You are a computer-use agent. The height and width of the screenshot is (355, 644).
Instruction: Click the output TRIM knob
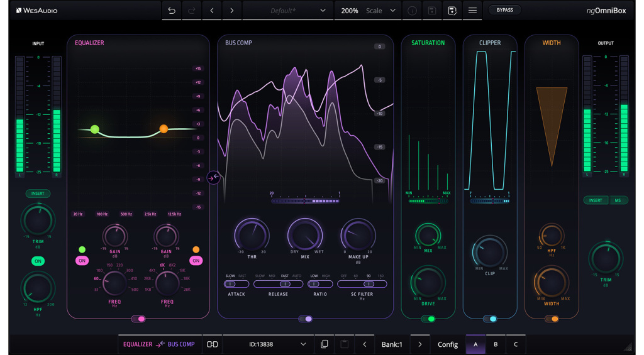click(606, 259)
